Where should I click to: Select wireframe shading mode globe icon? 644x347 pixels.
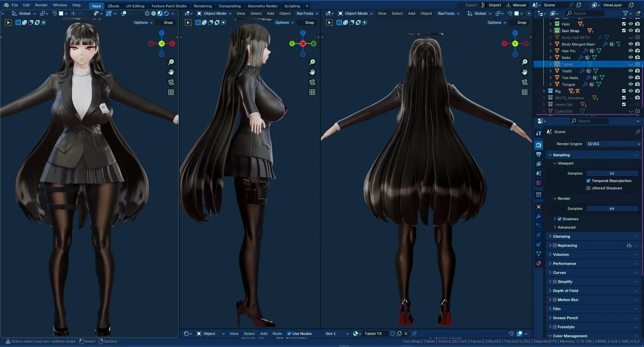coord(147,13)
